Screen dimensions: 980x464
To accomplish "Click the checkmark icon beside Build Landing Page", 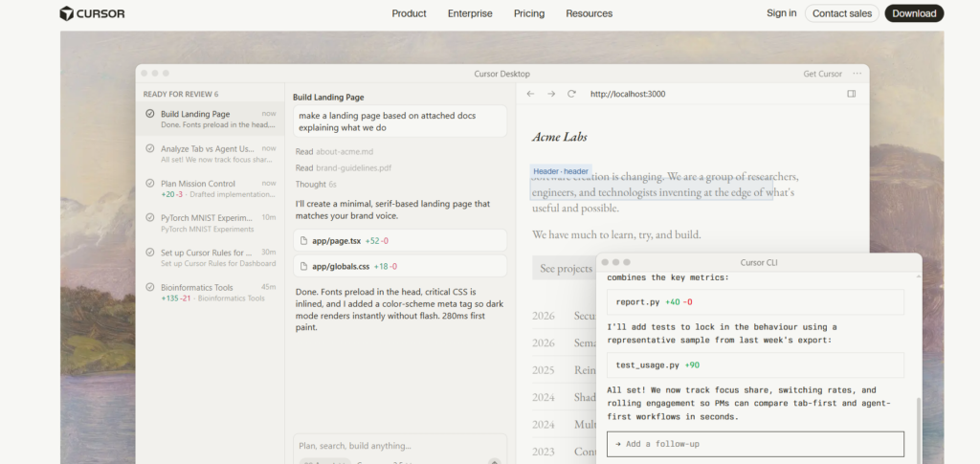I will (150, 114).
